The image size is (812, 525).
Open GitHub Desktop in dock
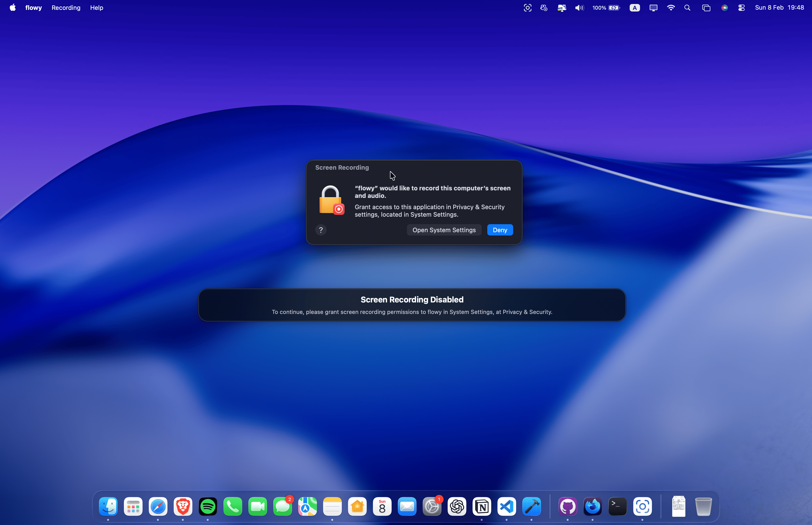[568, 507]
